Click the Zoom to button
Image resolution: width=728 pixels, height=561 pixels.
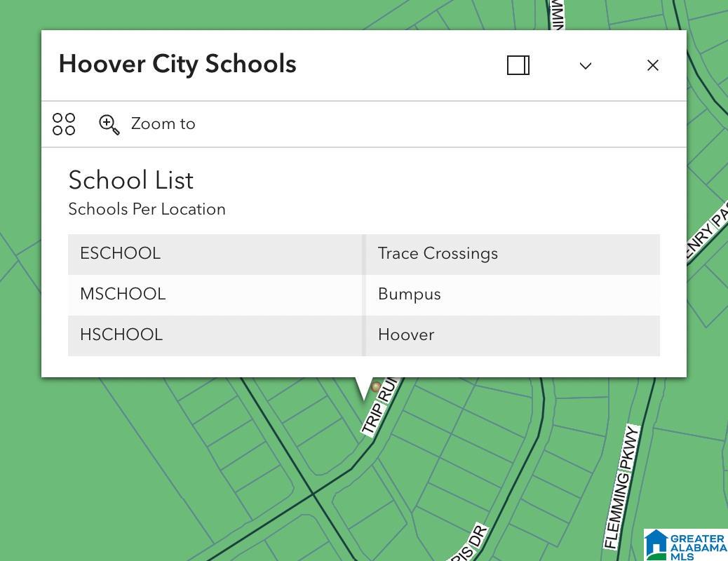coord(148,124)
